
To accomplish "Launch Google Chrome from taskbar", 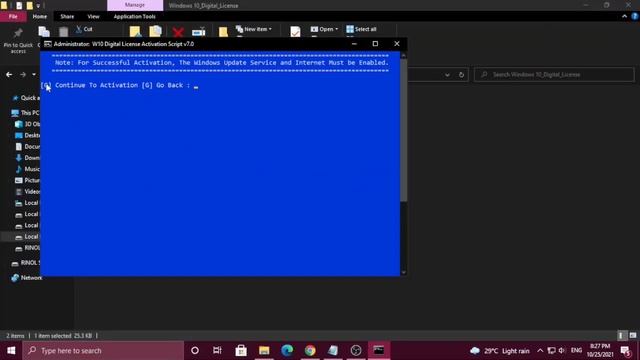I will [x=310, y=351].
